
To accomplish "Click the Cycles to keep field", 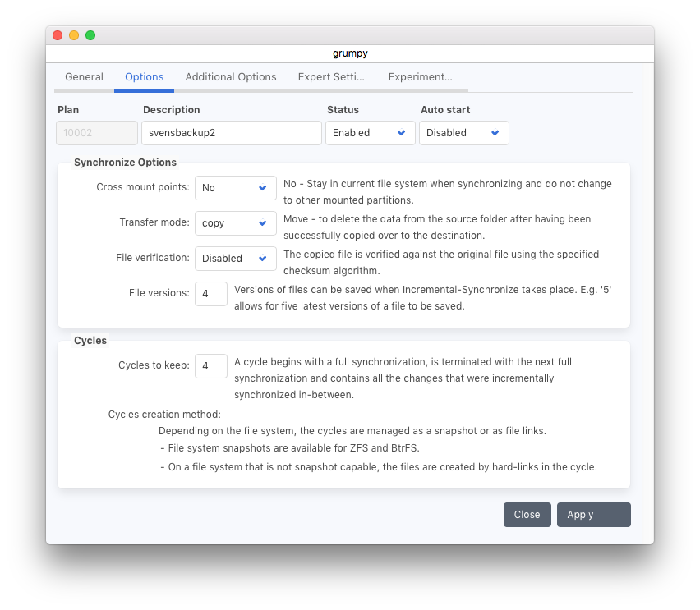I will 211,366.
